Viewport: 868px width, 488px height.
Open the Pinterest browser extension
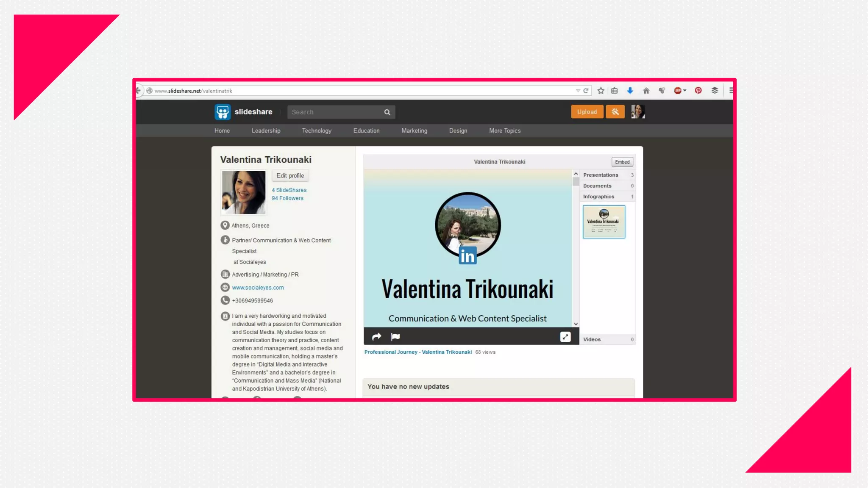point(698,91)
